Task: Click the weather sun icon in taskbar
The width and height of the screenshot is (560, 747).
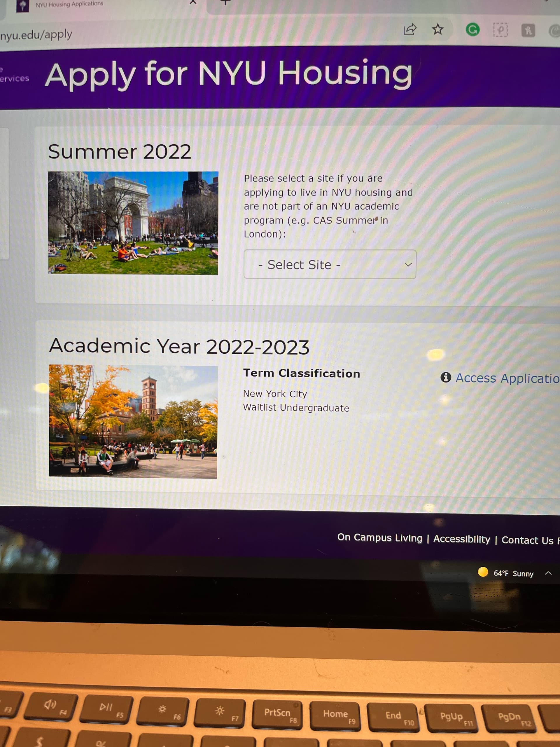Action: pyautogui.click(x=483, y=572)
